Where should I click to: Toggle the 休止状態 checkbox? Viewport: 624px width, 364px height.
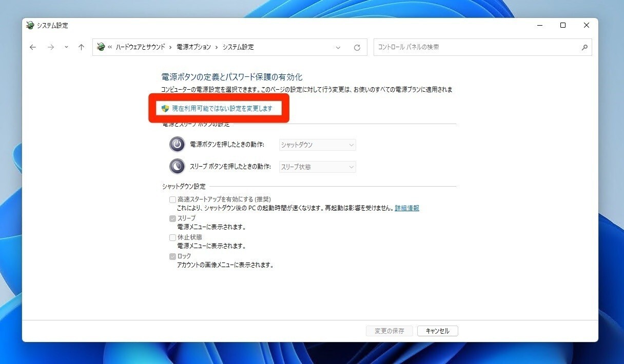click(x=173, y=237)
